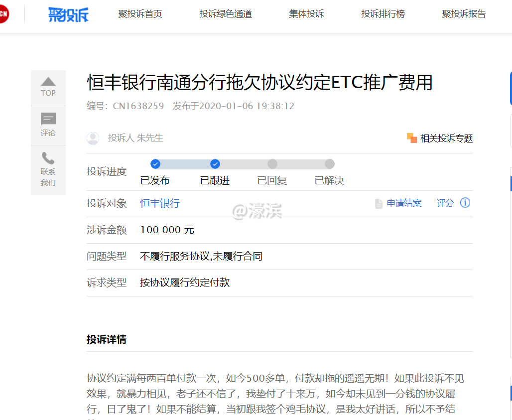Open the info icon next to 评分
Screen dimensions: 512x420
pos(465,203)
